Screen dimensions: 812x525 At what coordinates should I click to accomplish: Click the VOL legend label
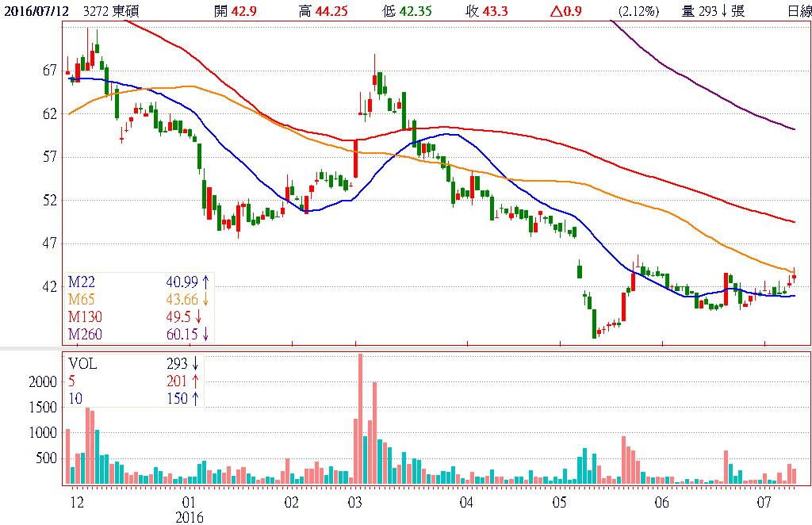[x=82, y=364]
